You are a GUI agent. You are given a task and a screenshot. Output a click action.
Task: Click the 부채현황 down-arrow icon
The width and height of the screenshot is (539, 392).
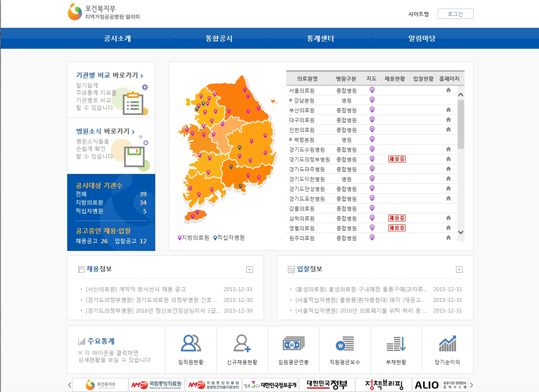[396, 343]
